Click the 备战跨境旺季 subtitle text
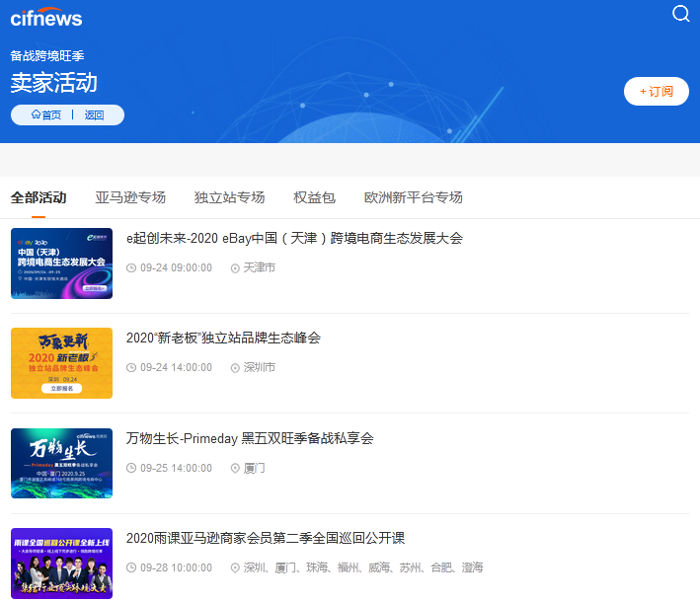Screen dimensions: 700x603 pyautogui.click(x=47, y=56)
